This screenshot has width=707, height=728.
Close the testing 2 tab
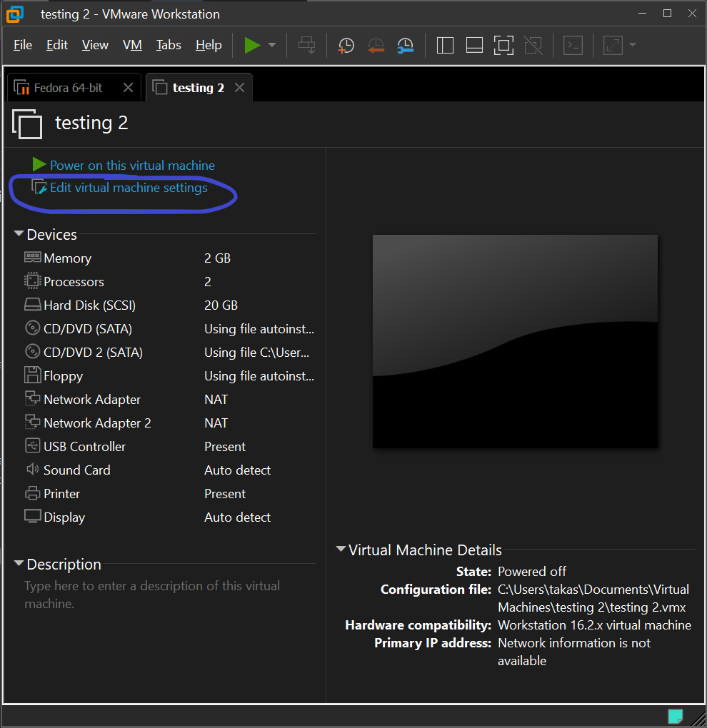coord(240,87)
